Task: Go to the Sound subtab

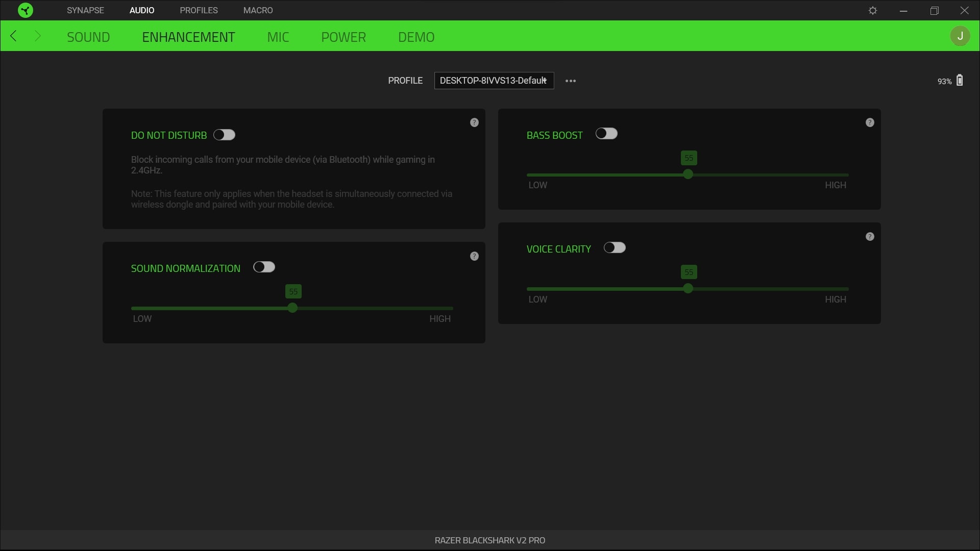Action: pos(88,37)
